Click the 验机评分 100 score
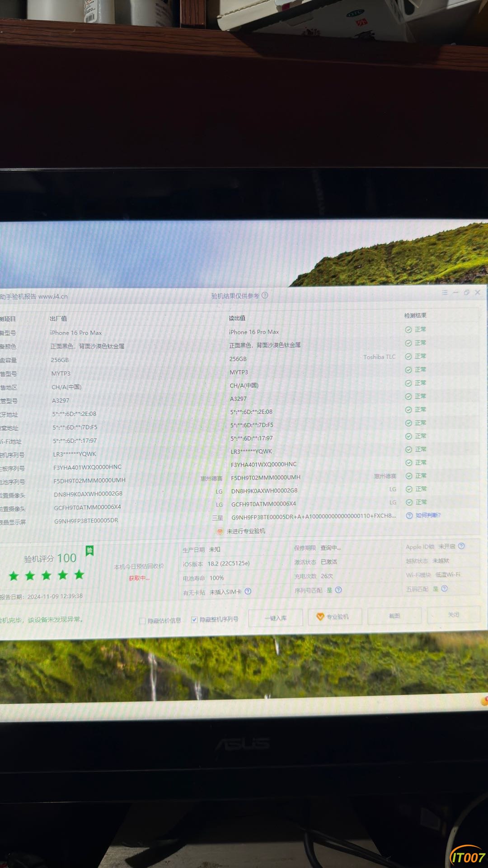The width and height of the screenshot is (488, 868). coord(50,558)
